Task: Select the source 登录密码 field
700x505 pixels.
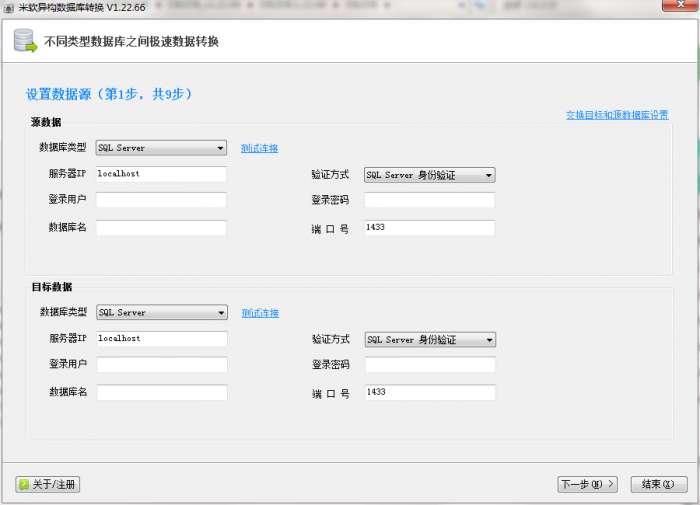Action: point(429,200)
